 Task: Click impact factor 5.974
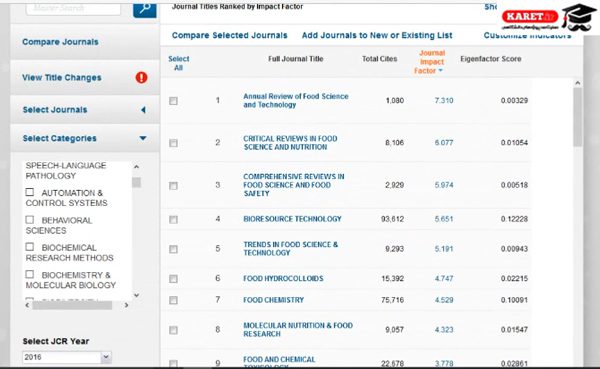[444, 185]
